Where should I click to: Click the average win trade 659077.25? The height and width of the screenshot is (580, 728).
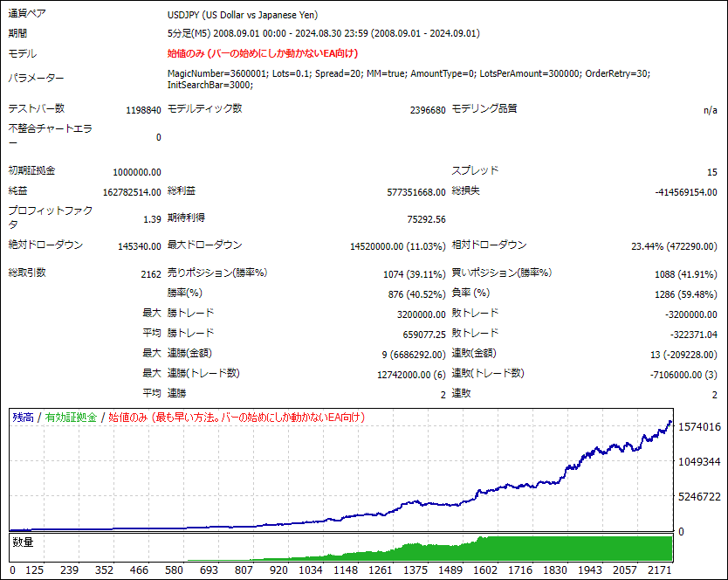pos(424,335)
